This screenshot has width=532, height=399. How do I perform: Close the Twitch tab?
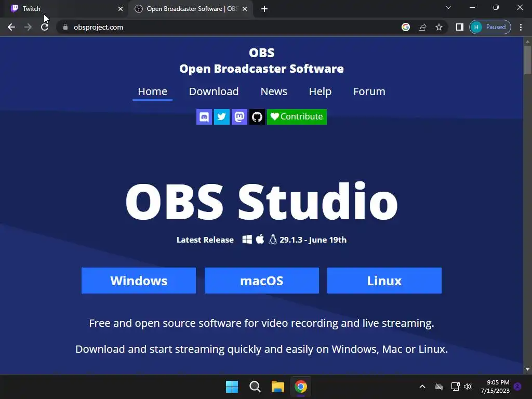pyautogui.click(x=121, y=9)
